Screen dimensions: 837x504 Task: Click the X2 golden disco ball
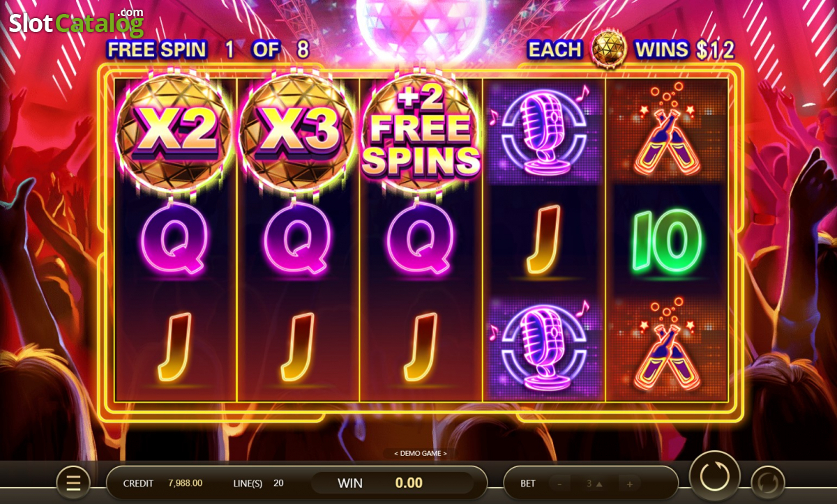175,132
